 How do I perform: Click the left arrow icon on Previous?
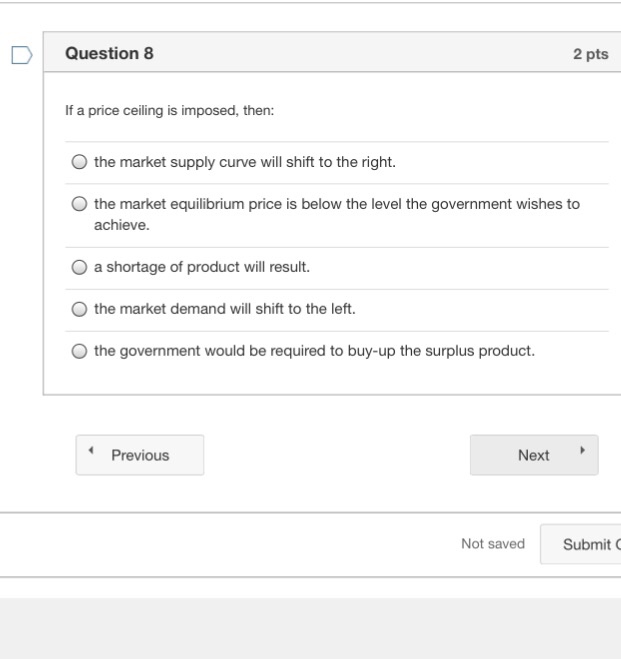tap(92, 453)
